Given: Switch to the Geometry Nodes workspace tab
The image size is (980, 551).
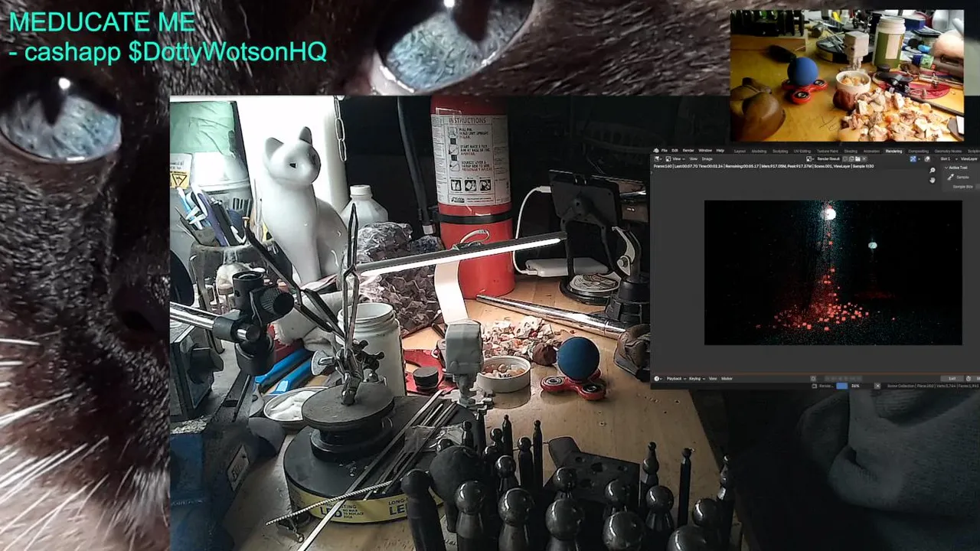Looking at the screenshot, I should (x=949, y=151).
